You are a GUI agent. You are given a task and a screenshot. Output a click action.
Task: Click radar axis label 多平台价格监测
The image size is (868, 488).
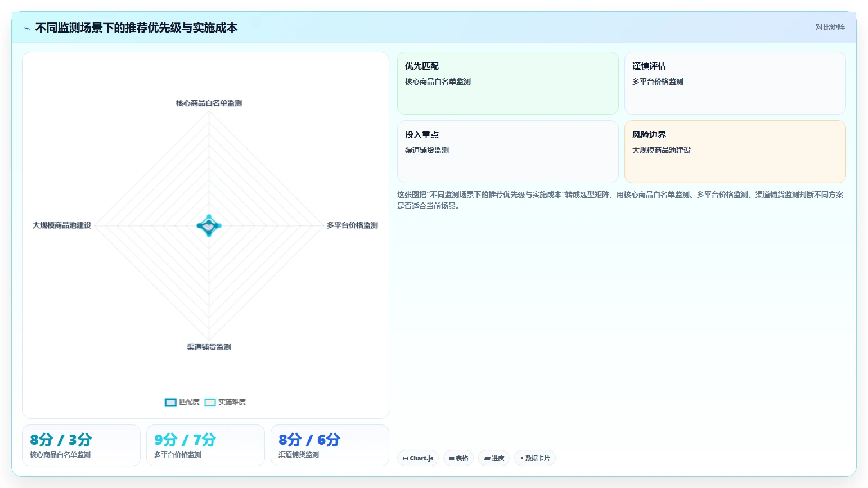[x=352, y=225]
